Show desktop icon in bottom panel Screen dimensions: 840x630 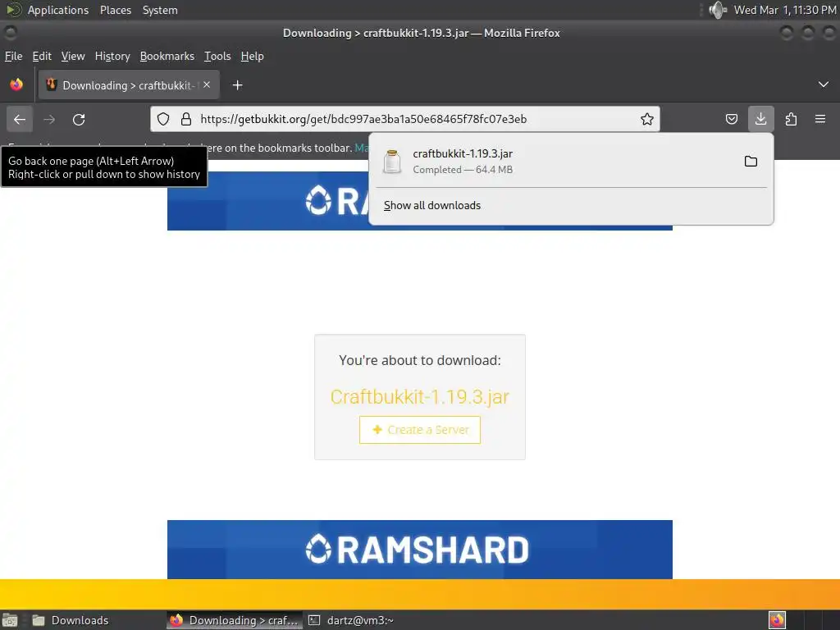click(10, 620)
